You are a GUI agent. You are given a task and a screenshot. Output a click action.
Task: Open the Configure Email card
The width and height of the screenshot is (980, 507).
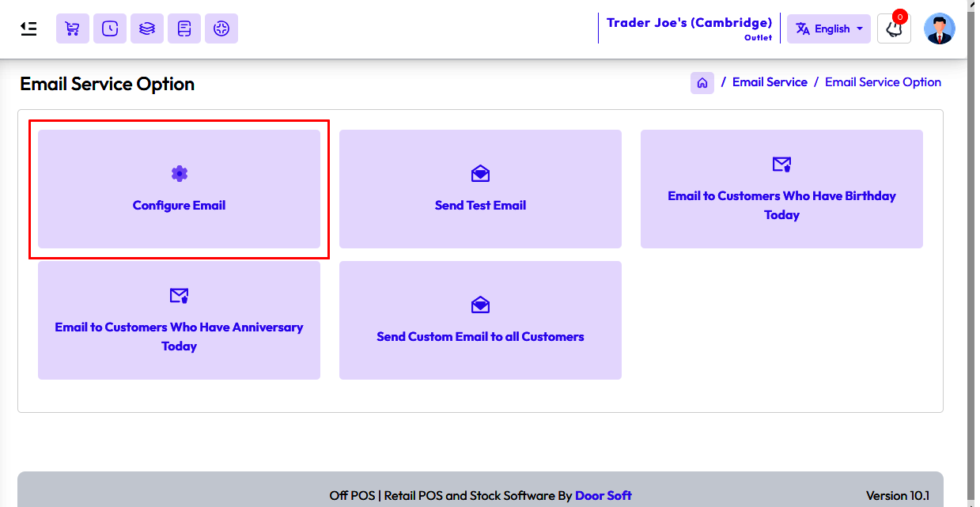click(179, 189)
